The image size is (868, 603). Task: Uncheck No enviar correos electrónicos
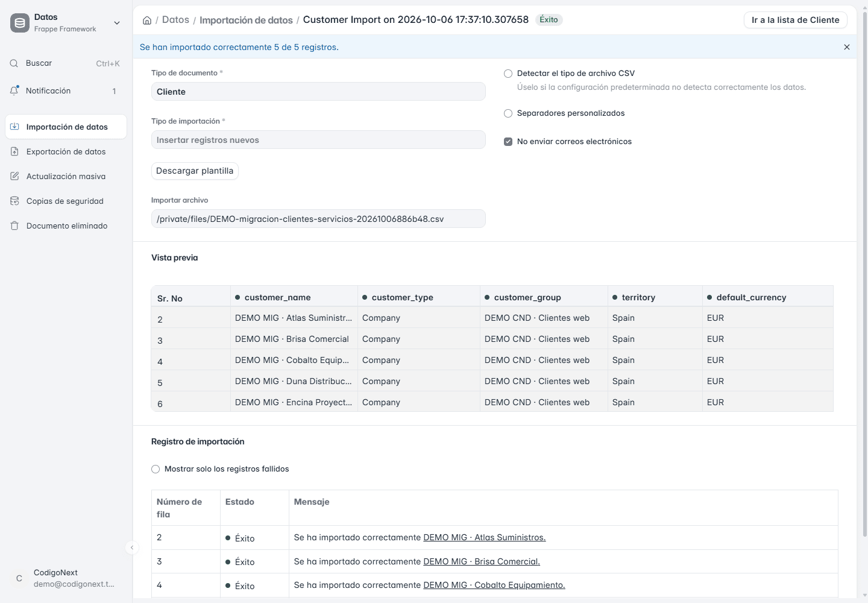pos(508,142)
